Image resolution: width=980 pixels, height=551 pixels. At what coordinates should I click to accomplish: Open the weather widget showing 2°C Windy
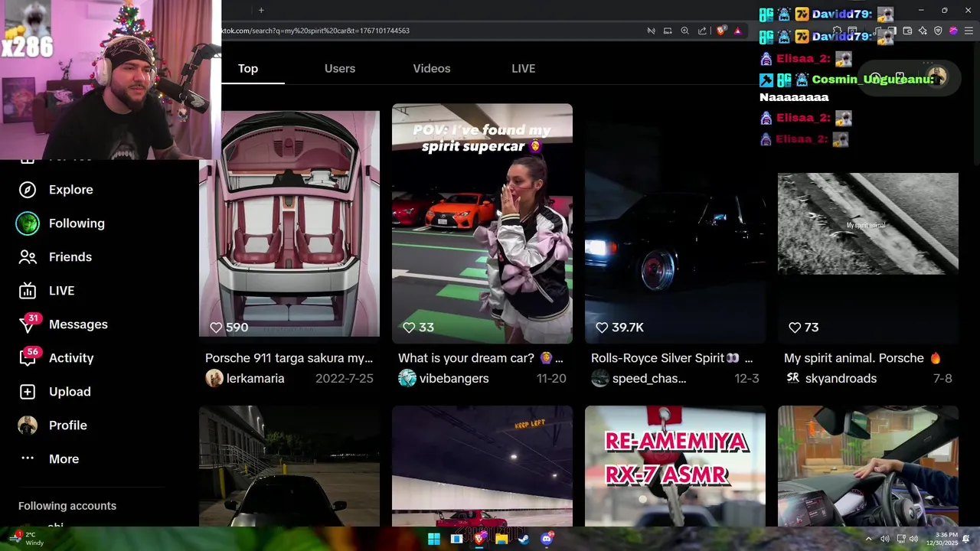pos(25,539)
